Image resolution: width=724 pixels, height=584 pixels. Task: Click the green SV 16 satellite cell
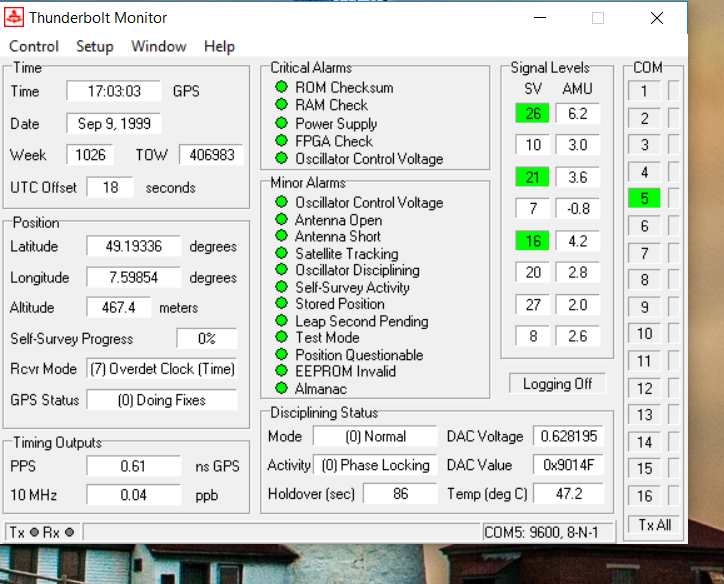click(x=532, y=241)
